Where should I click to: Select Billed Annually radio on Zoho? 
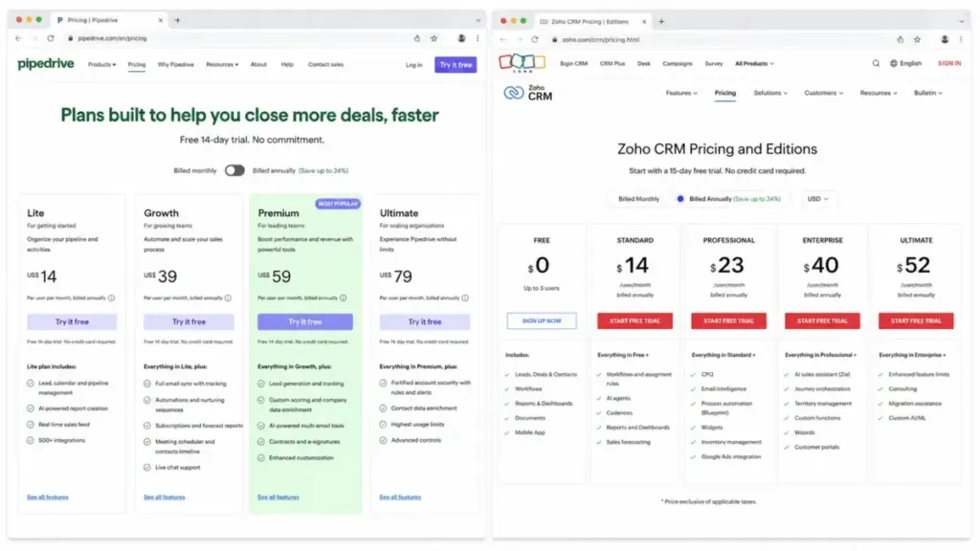[680, 199]
